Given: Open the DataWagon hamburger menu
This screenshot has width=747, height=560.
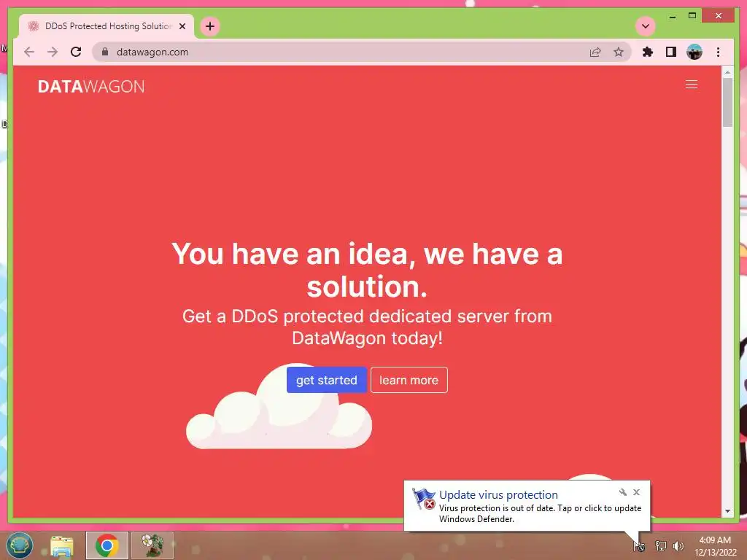Looking at the screenshot, I should coord(692,85).
